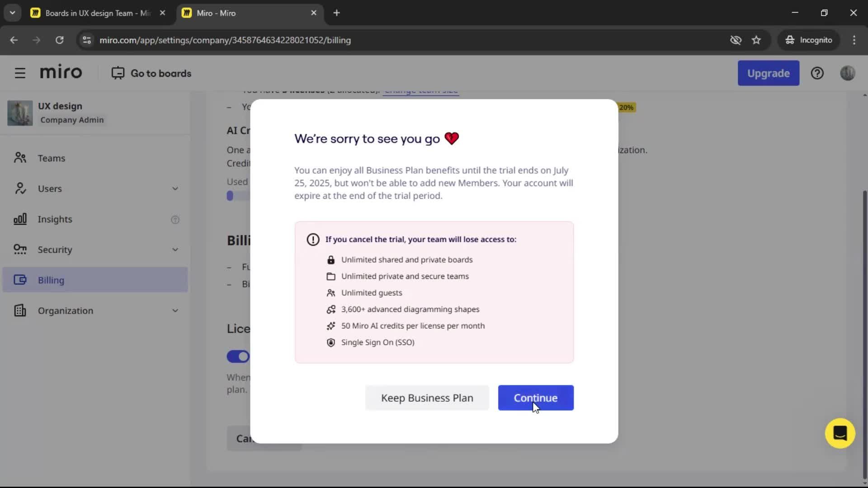
Task: Click the guests icon beside Unlimited guests
Action: tap(331, 293)
